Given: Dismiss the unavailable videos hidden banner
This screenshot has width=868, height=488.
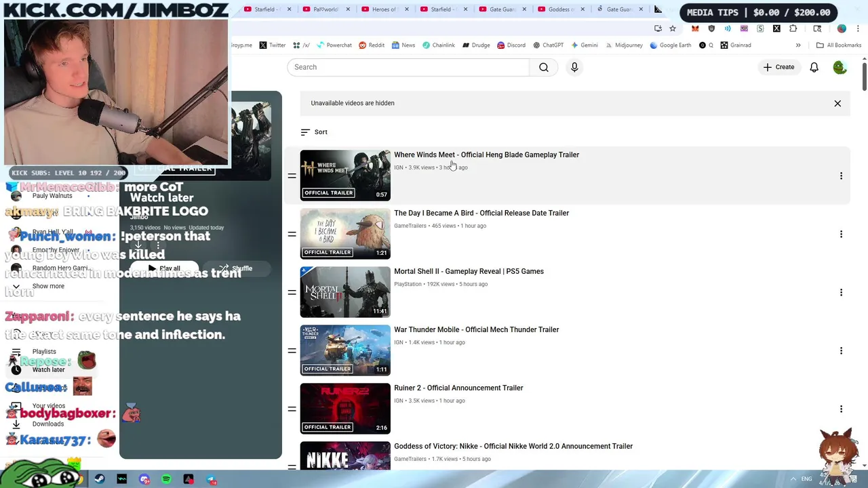Looking at the screenshot, I should pos(837,104).
